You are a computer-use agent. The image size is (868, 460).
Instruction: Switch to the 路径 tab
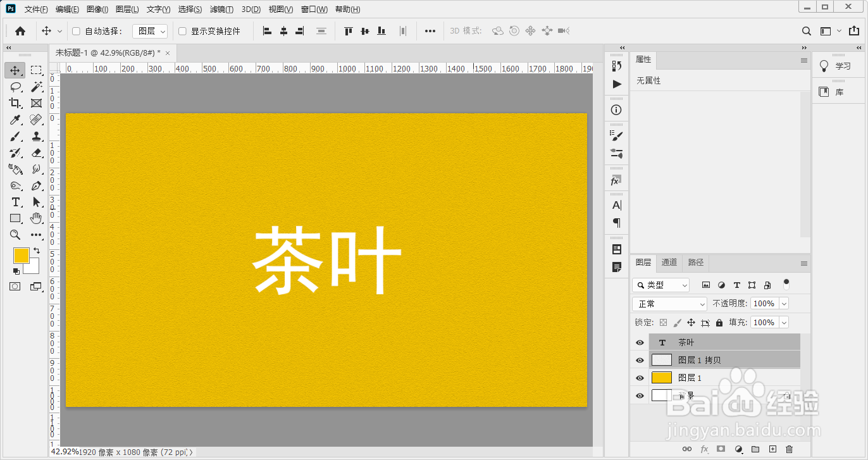click(696, 263)
